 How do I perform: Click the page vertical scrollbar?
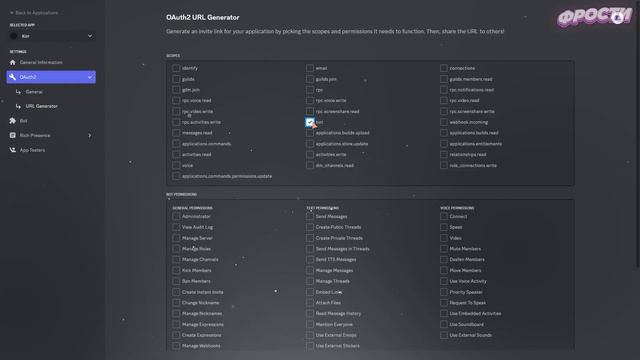[x=638, y=134]
